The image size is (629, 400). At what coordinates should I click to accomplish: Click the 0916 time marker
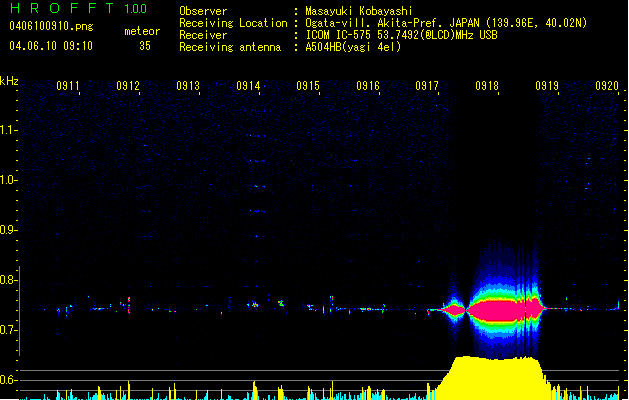tap(368, 86)
